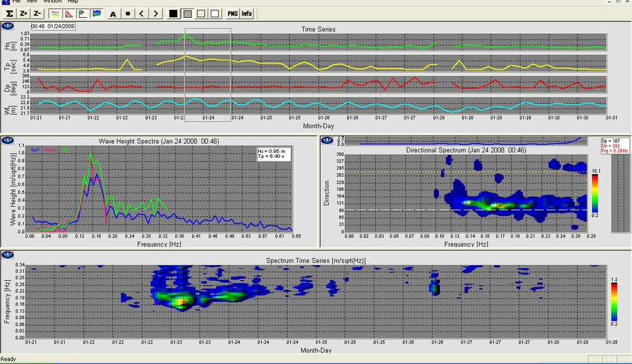Click the 18.1 color scale maximum value
This screenshot has height=364, width=632.
coord(596,171)
